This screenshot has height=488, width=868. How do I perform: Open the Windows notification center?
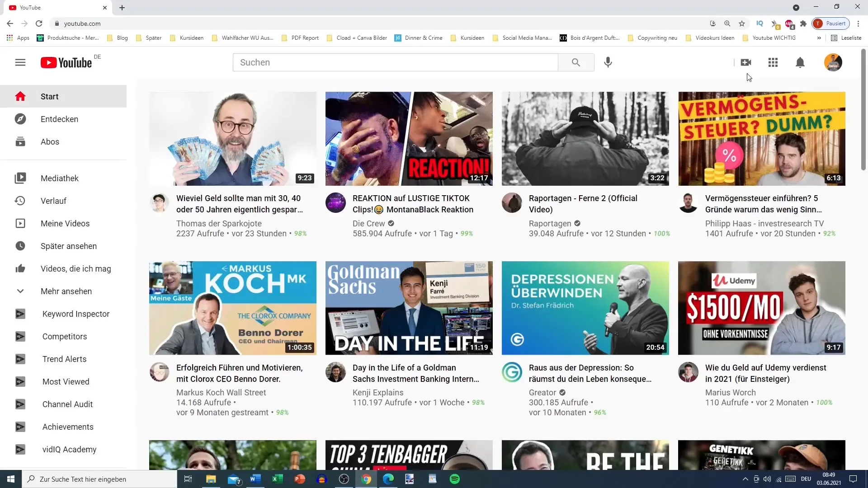[x=853, y=479]
